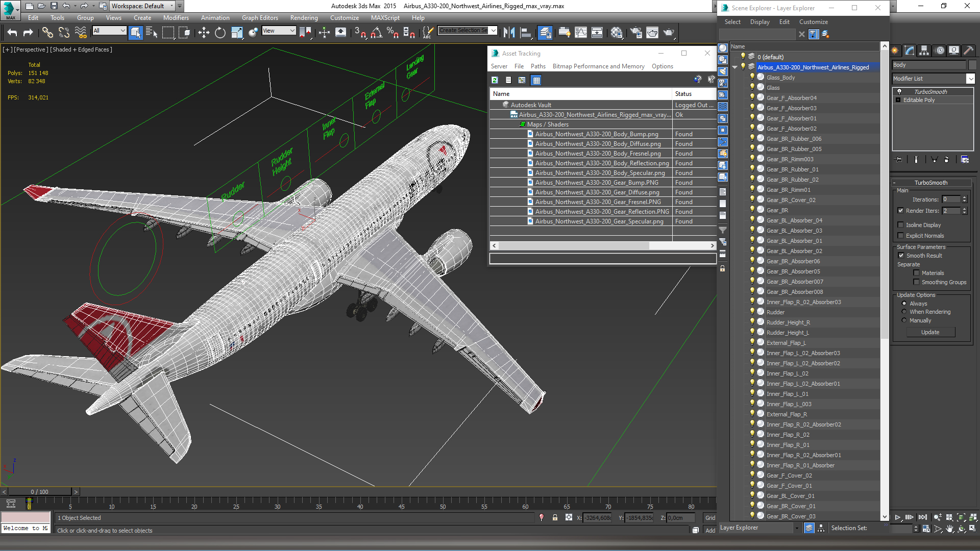This screenshot has width=980, height=551.
Task: Click the Mirror tool icon
Action: (509, 33)
